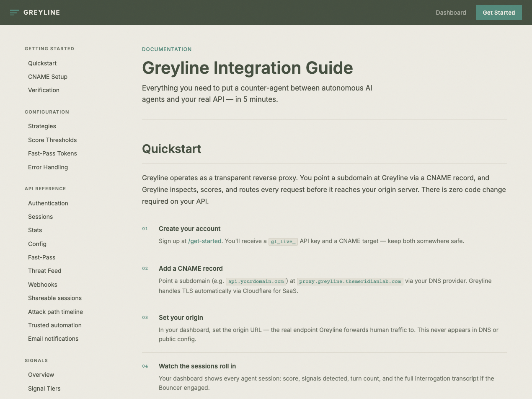This screenshot has width=532, height=399.
Task: Open Overview under Signals
Action: pos(41,375)
